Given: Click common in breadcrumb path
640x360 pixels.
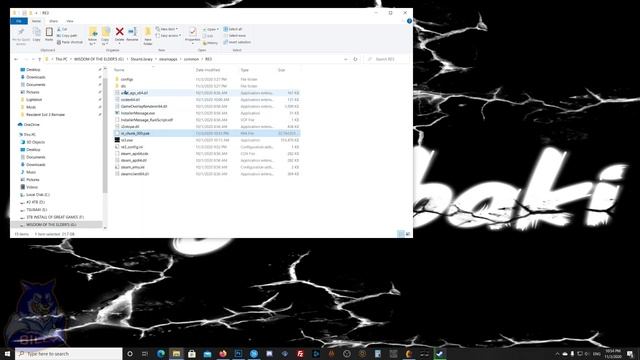Looking at the screenshot, I should click(x=191, y=59).
